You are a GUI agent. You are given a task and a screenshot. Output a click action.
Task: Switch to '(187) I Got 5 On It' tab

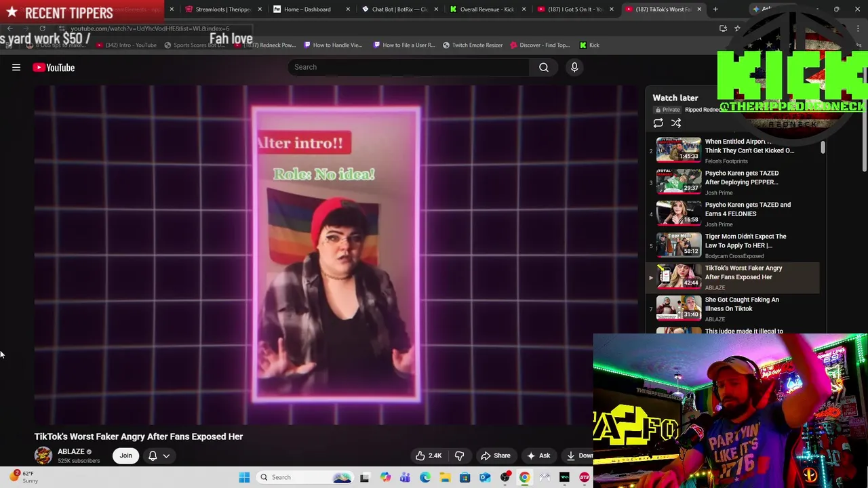click(574, 9)
